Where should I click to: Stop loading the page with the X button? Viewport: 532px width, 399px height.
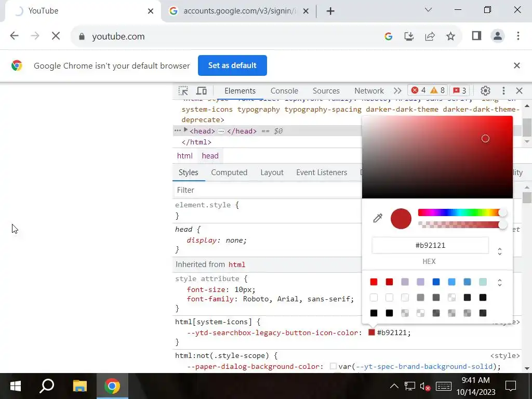click(x=56, y=36)
